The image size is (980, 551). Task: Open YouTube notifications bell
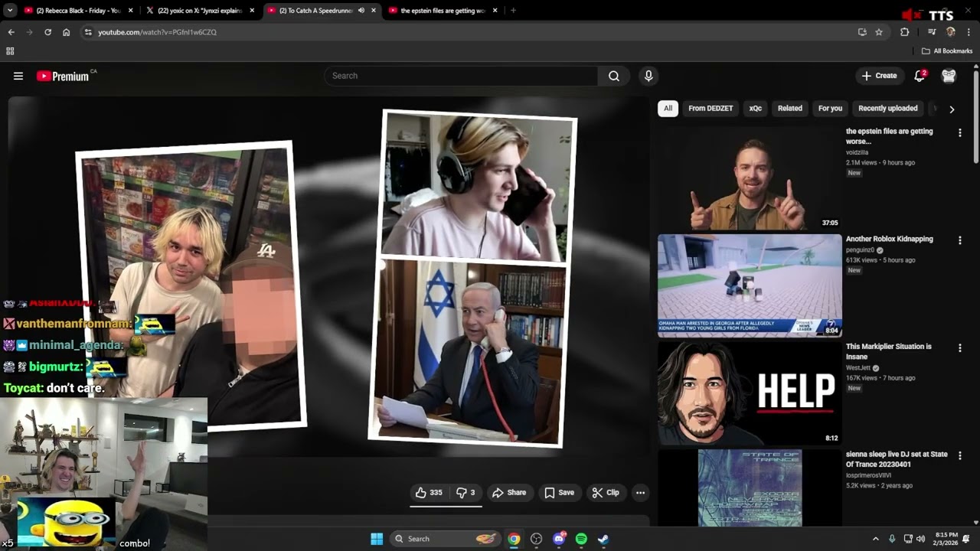point(920,76)
